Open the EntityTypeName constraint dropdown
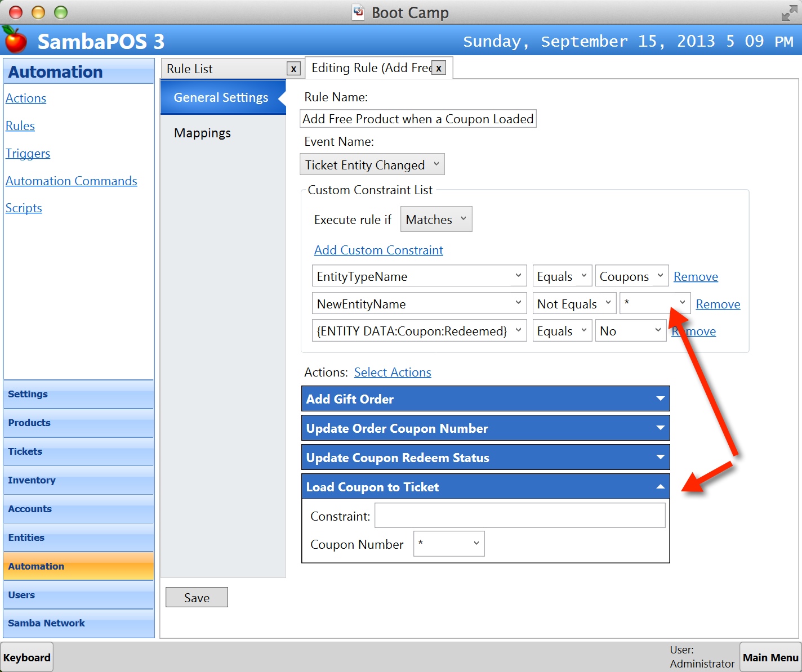This screenshot has height=672, width=802. pyautogui.click(x=419, y=276)
